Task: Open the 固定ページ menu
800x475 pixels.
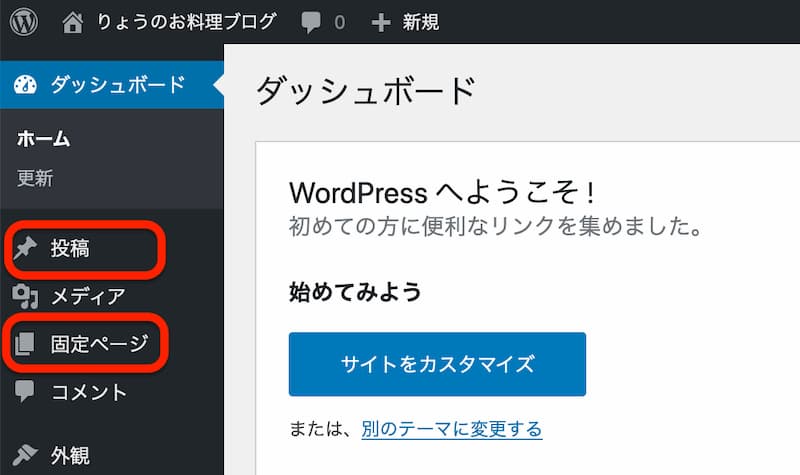Action: [99, 344]
